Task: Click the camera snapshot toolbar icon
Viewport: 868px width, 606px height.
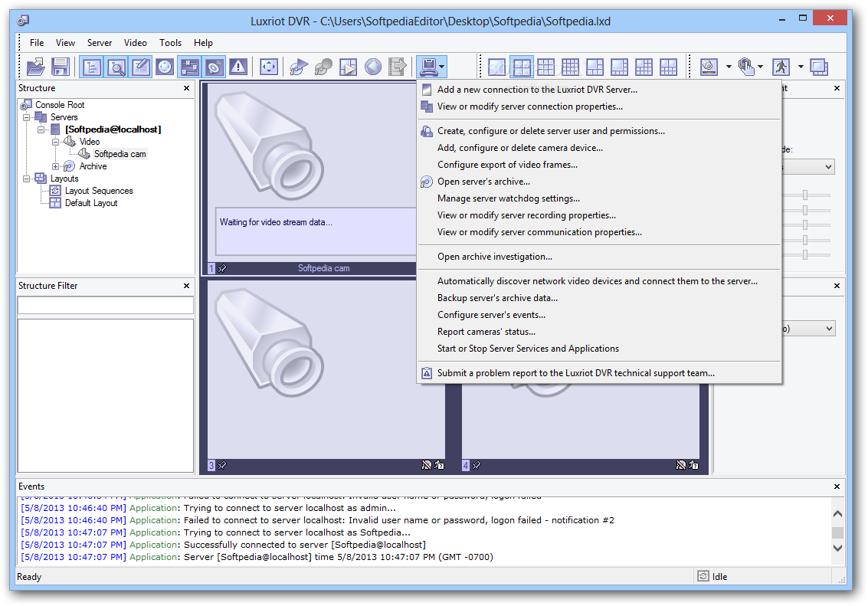Action: (x=709, y=67)
